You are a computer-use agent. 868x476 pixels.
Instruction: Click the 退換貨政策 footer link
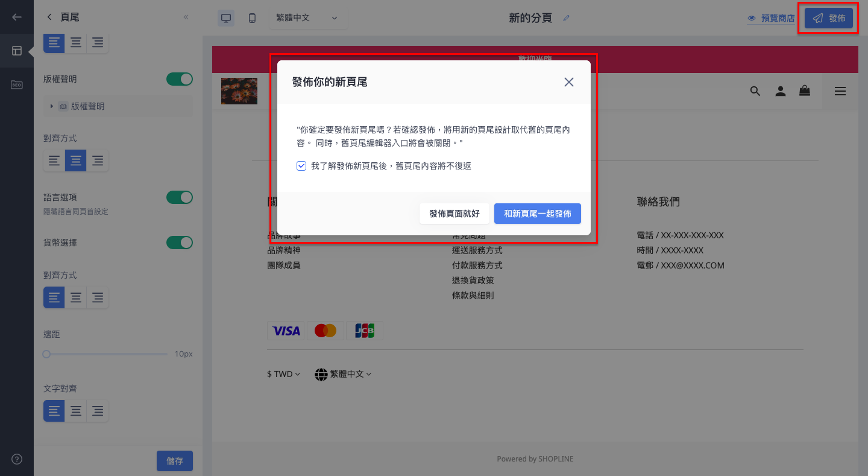[x=473, y=281]
